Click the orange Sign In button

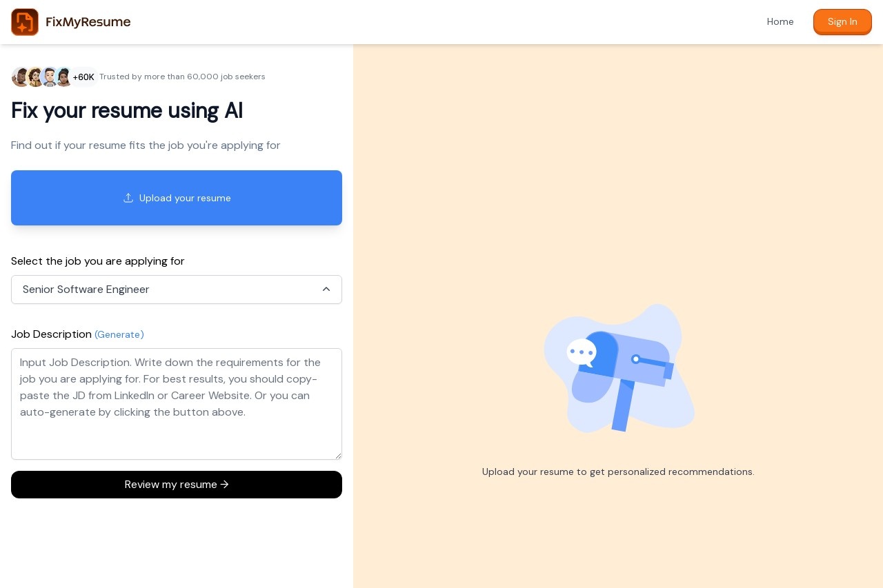pyautogui.click(x=842, y=22)
